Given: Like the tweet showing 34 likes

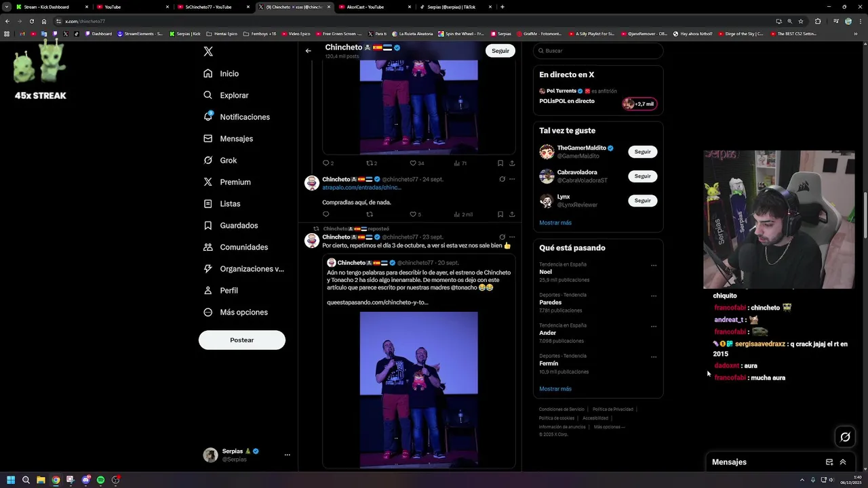Looking at the screenshot, I should click(x=413, y=163).
